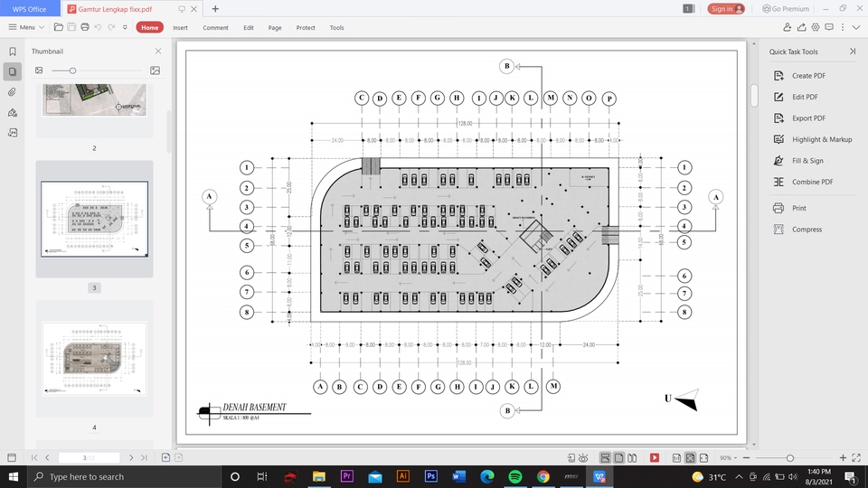This screenshot has height=488, width=868.
Task: Open the Attachments panel (paperclip icon)
Action: pyautogui.click(x=12, y=92)
